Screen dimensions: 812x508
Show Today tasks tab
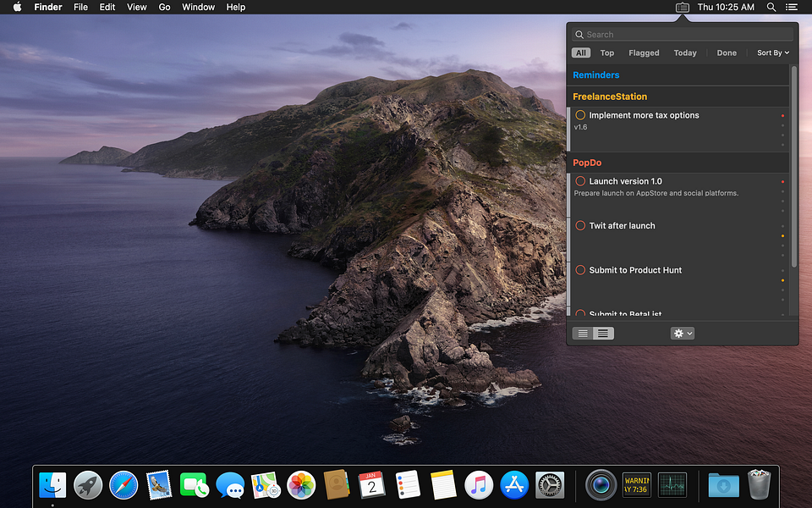click(x=685, y=52)
